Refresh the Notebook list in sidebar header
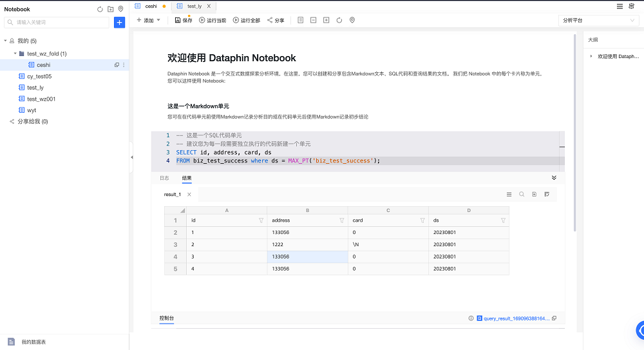644x350 pixels. tap(100, 9)
